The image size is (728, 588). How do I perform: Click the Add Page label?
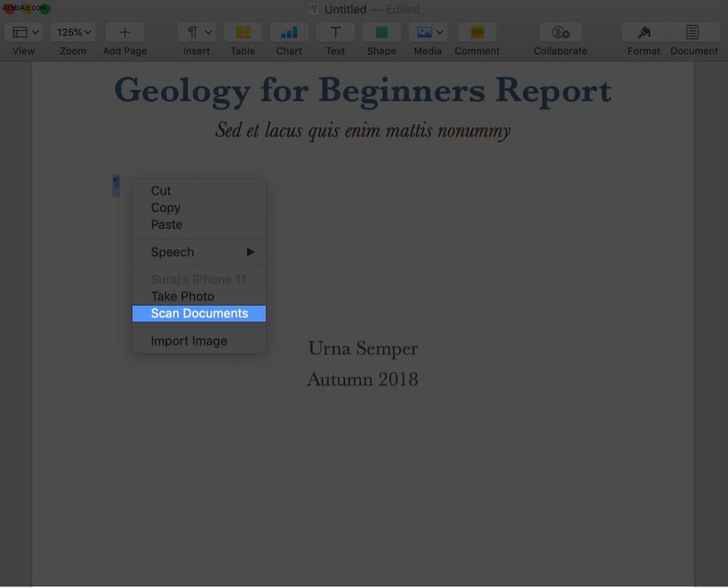click(125, 51)
